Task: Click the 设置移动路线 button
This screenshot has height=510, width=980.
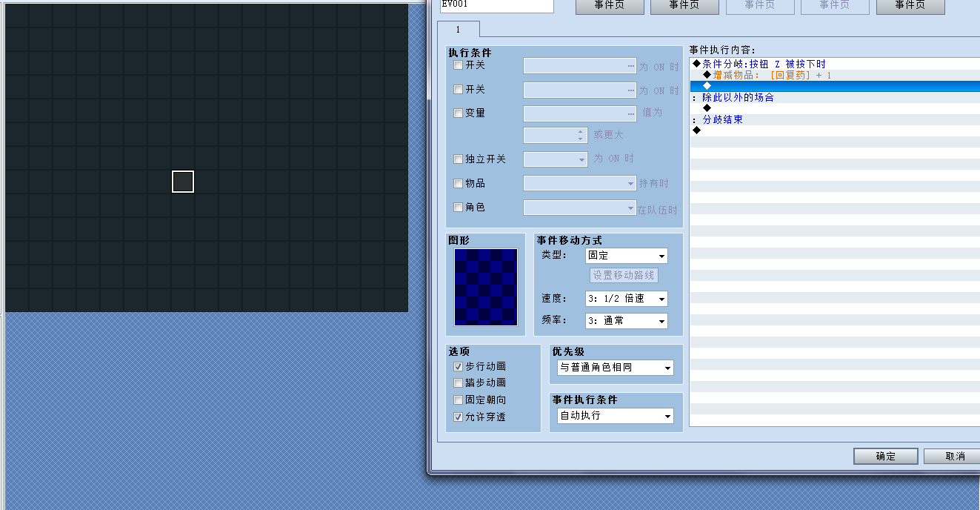Action: 624,276
